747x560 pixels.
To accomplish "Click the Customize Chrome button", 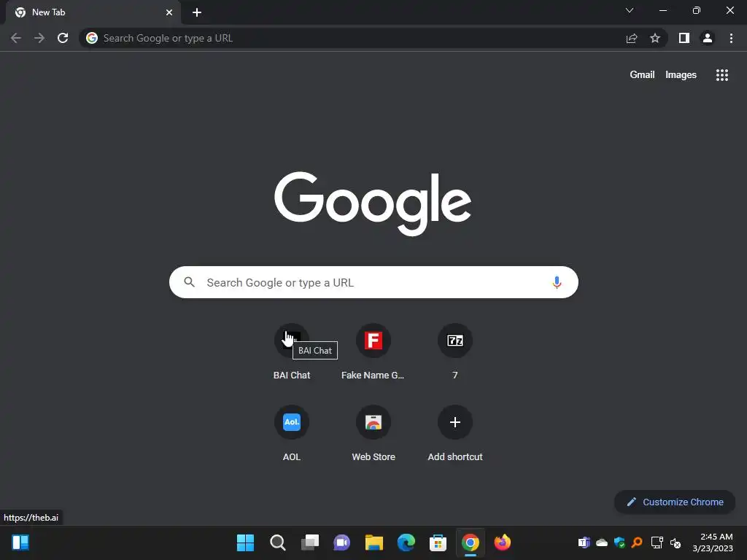I will (x=675, y=502).
